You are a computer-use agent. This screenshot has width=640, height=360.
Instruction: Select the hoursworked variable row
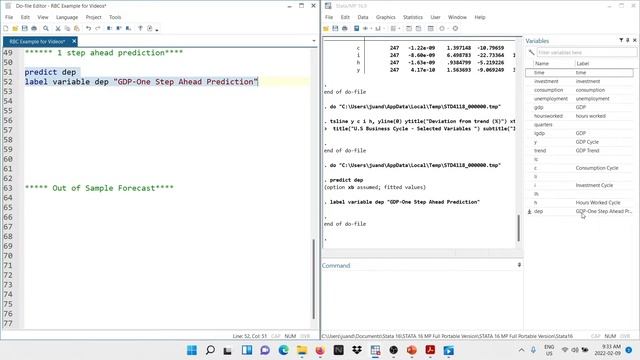coord(580,116)
